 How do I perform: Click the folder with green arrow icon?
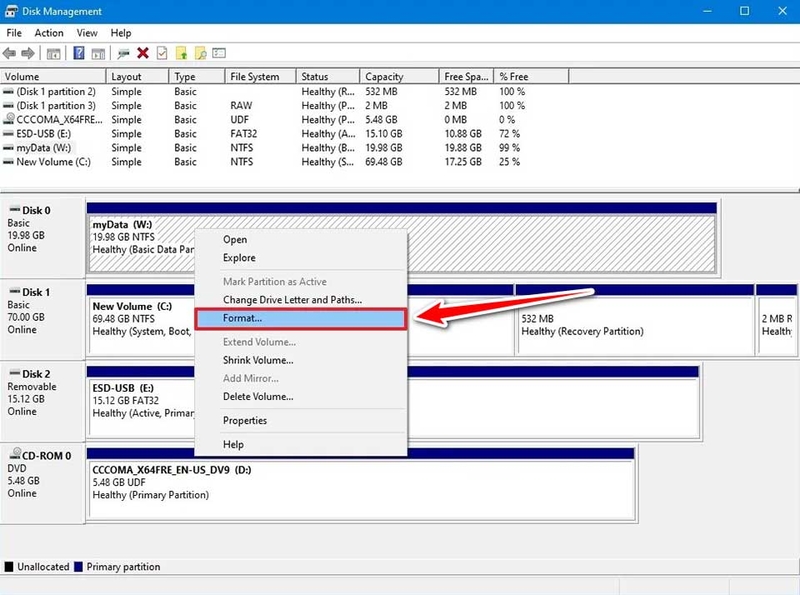[181, 53]
